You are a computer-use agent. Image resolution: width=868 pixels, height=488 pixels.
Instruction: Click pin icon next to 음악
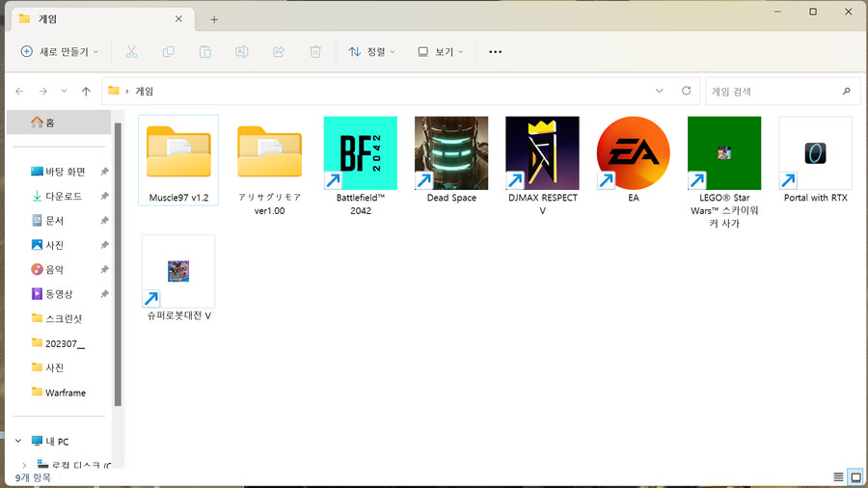tap(104, 269)
